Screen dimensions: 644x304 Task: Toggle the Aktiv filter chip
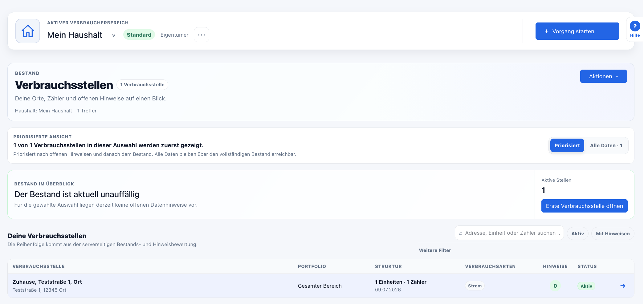point(577,233)
